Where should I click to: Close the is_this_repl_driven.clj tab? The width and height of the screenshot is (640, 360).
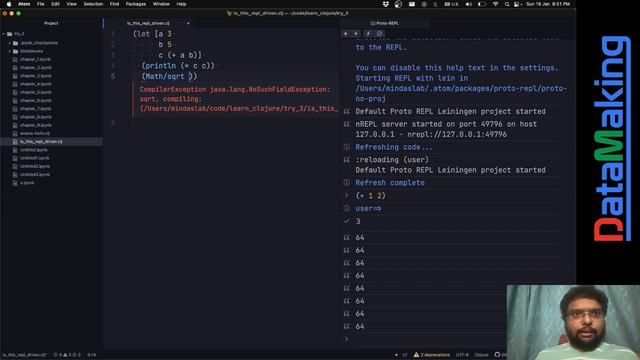(188, 23)
